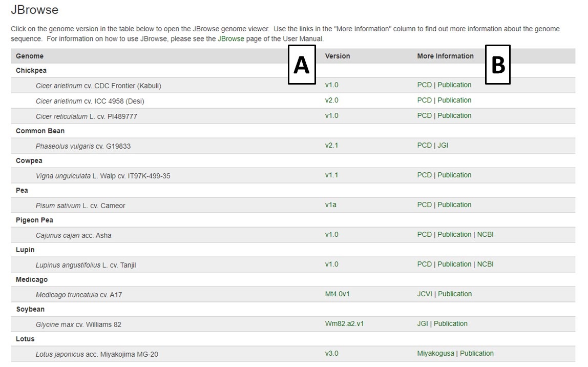Click Publication link in Lotus japonicus row
The width and height of the screenshot is (588, 367).
tap(477, 353)
